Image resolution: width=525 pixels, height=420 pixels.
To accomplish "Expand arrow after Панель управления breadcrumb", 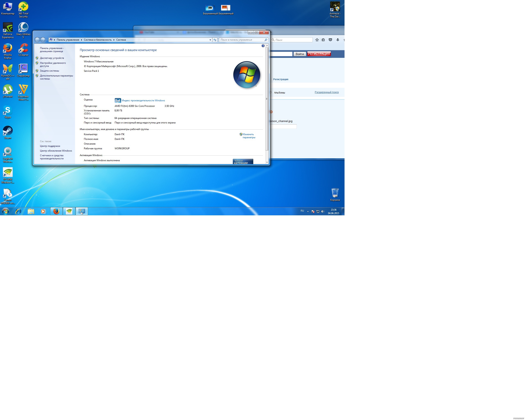I will pyautogui.click(x=82, y=40).
